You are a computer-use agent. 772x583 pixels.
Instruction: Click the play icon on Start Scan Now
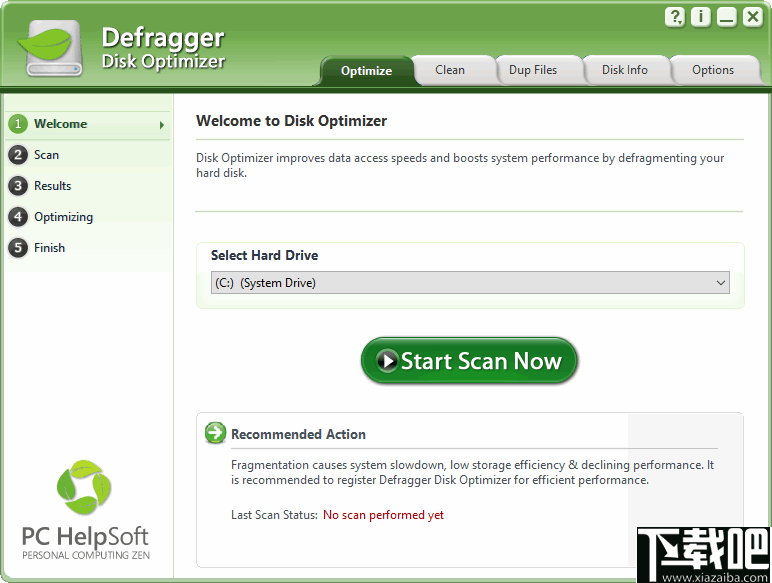387,361
